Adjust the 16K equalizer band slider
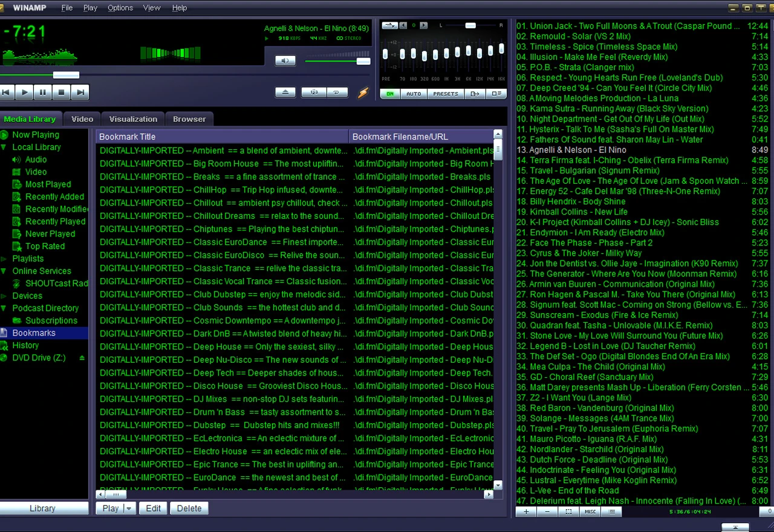The image size is (774, 532). coord(501,49)
